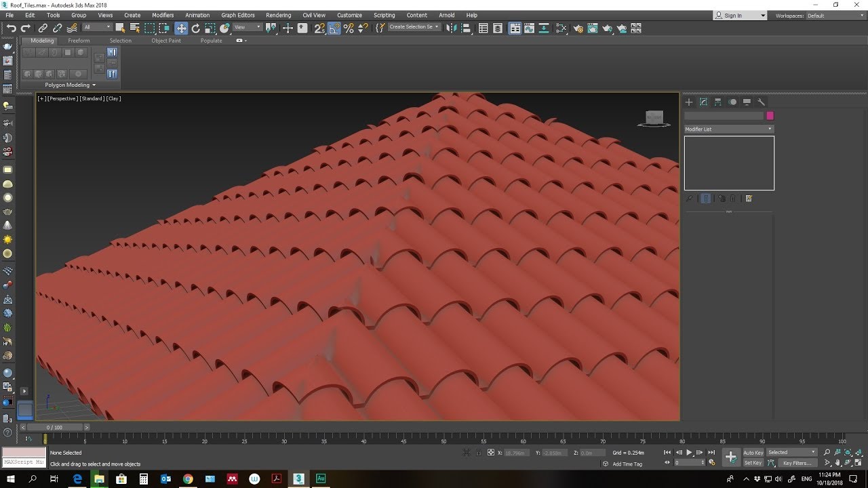Open the View reference coordinate dropdown
Viewport: 868px width, 488px height.
248,28
